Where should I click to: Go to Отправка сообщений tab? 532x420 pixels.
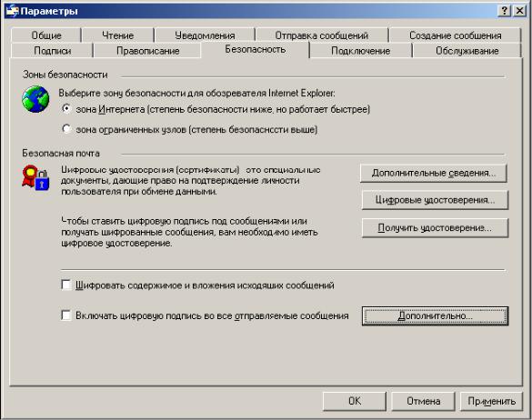click(322, 35)
